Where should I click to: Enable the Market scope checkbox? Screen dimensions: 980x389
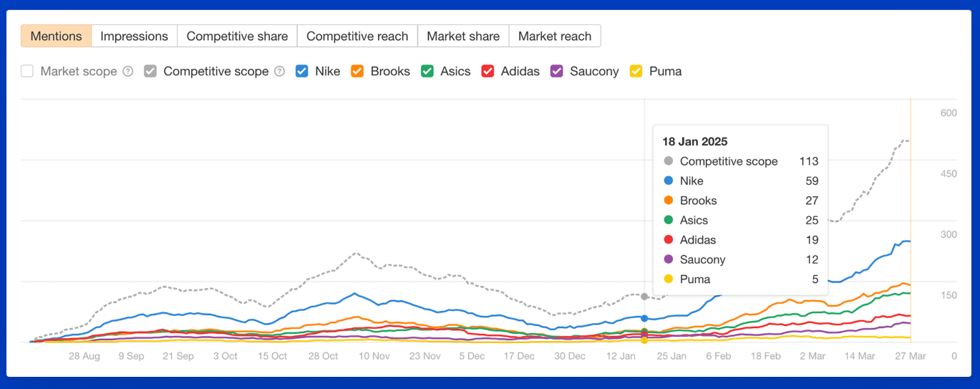click(27, 71)
